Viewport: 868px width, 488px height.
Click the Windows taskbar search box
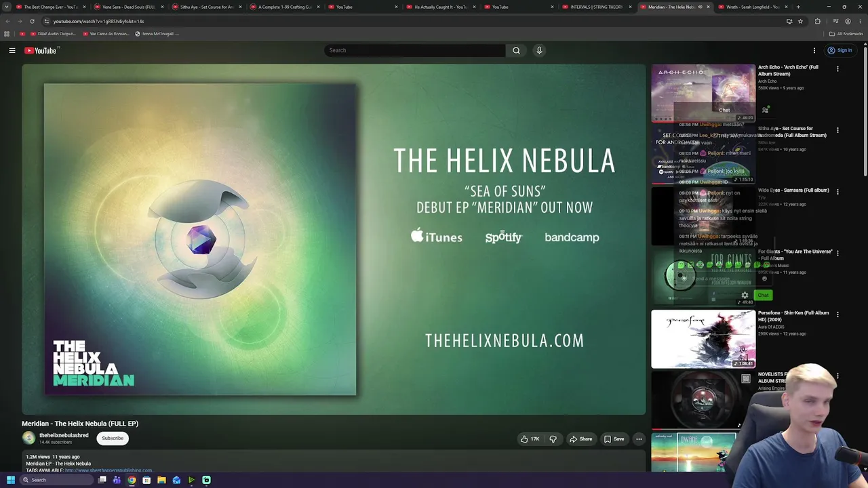(56, 480)
